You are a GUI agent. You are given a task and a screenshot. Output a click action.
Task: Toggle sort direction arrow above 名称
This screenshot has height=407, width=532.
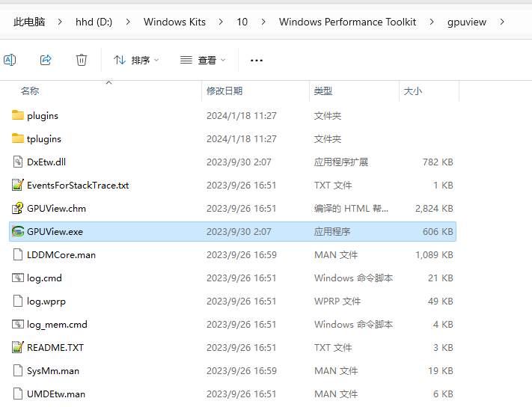[109, 82]
